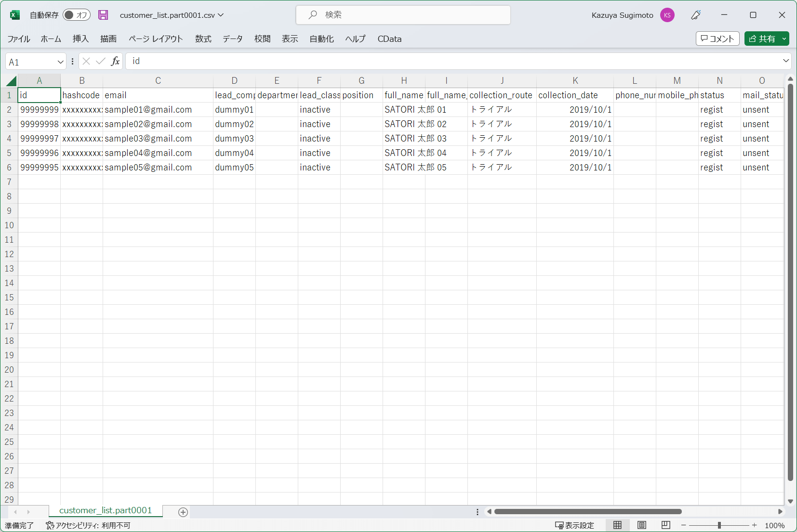Click the confirm entry checkmark icon
797x532 pixels.
tap(101, 61)
